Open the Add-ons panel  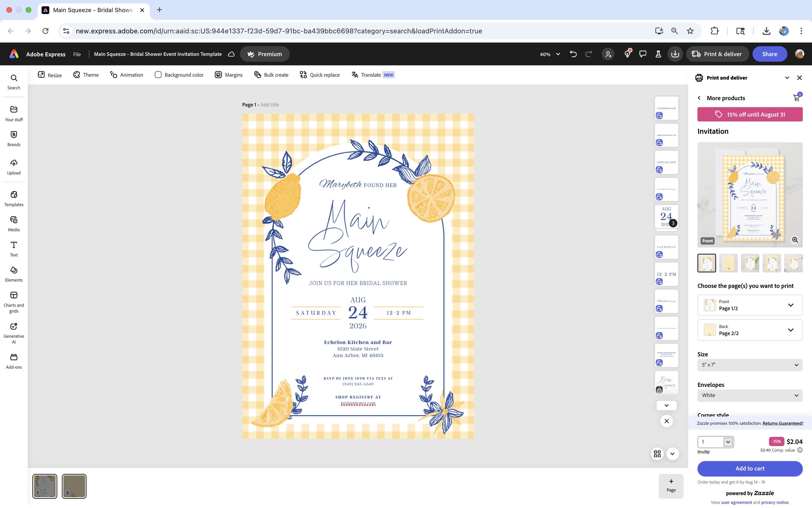(14, 361)
